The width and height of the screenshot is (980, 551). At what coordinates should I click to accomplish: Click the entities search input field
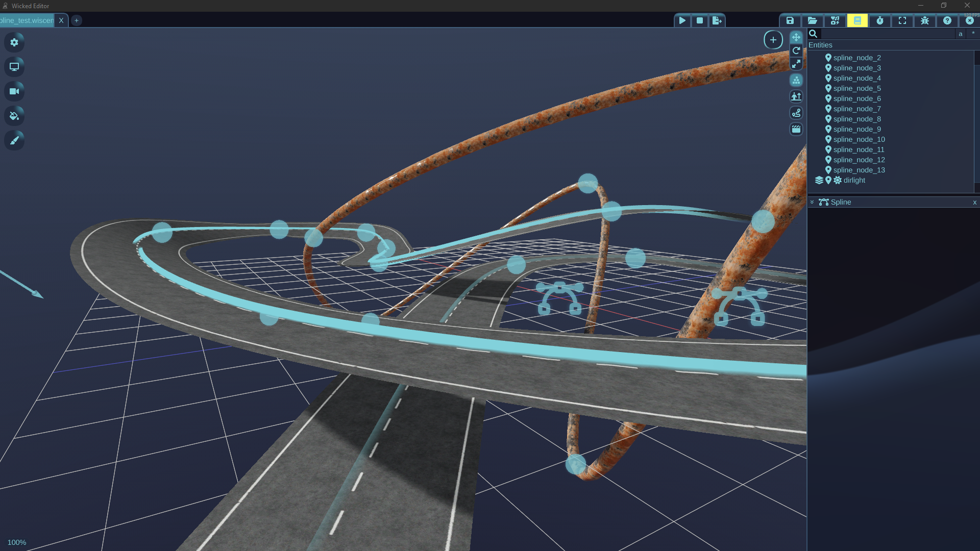click(887, 34)
